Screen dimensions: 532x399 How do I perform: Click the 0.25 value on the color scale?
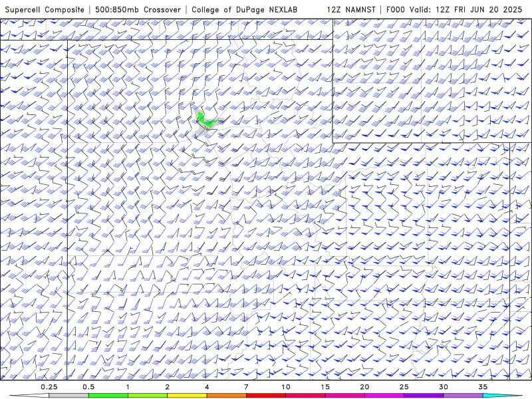[49, 387]
